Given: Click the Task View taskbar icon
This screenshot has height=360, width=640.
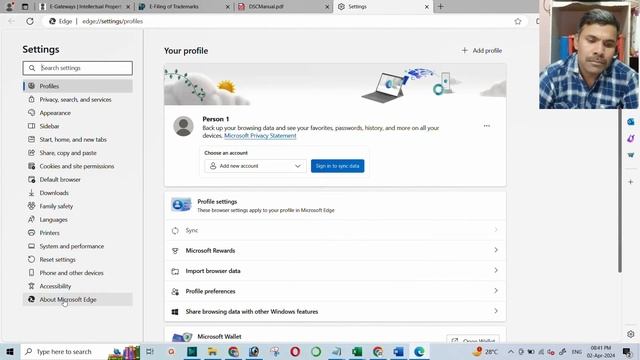Looking at the screenshot, I should point(150,351).
